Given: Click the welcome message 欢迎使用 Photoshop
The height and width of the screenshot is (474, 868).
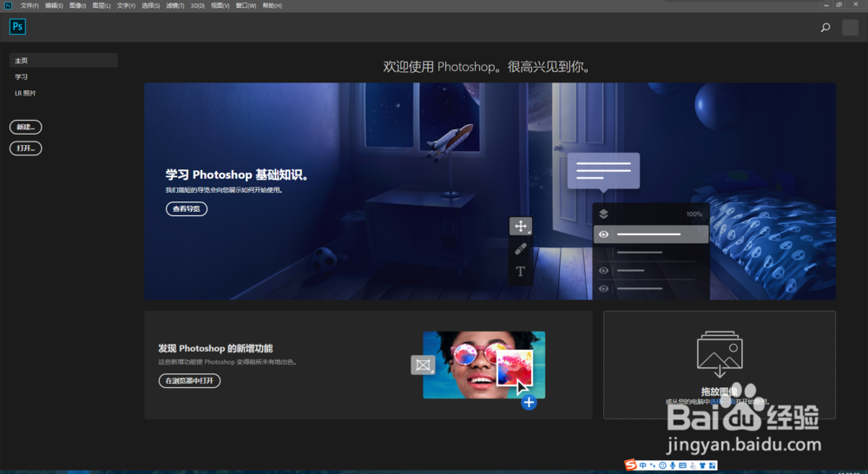Looking at the screenshot, I should (x=487, y=67).
